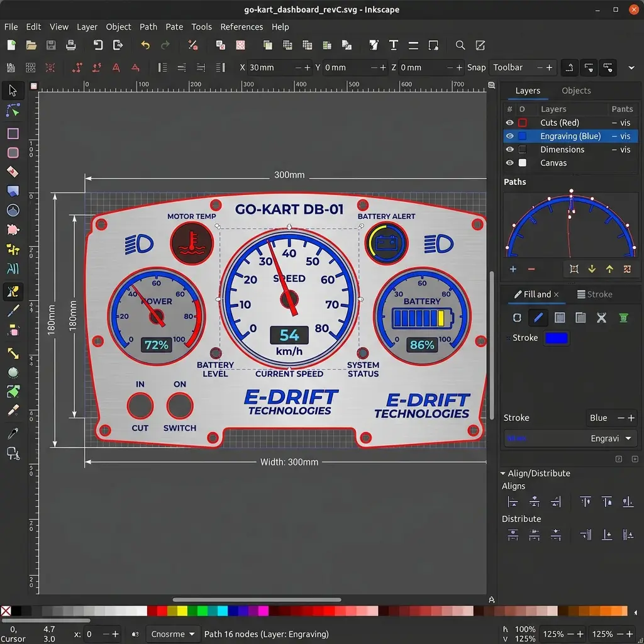This screenshot has height=644, width=644.
Task: Increase the Snap Toolbar value
Action: [x=549, y=68]
